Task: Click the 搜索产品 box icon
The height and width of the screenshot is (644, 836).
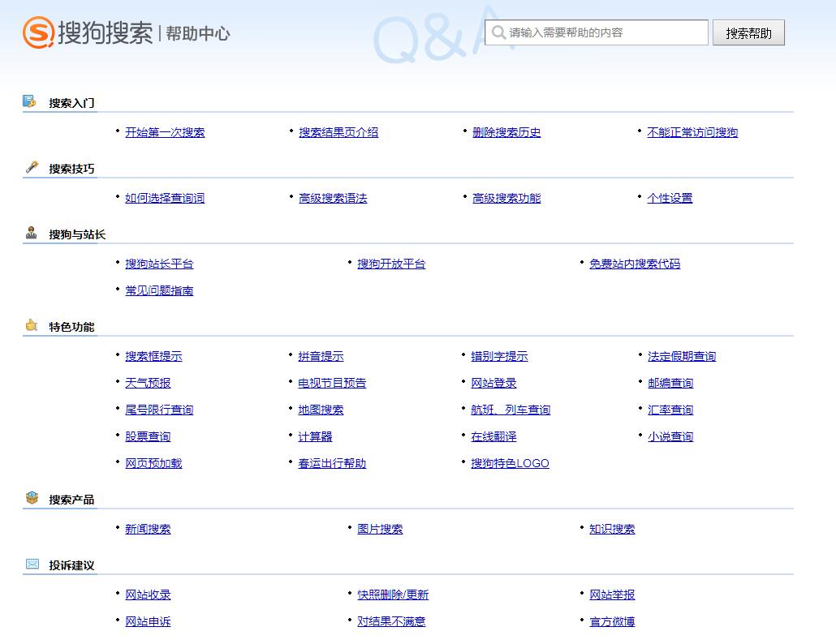Action: 32,497
